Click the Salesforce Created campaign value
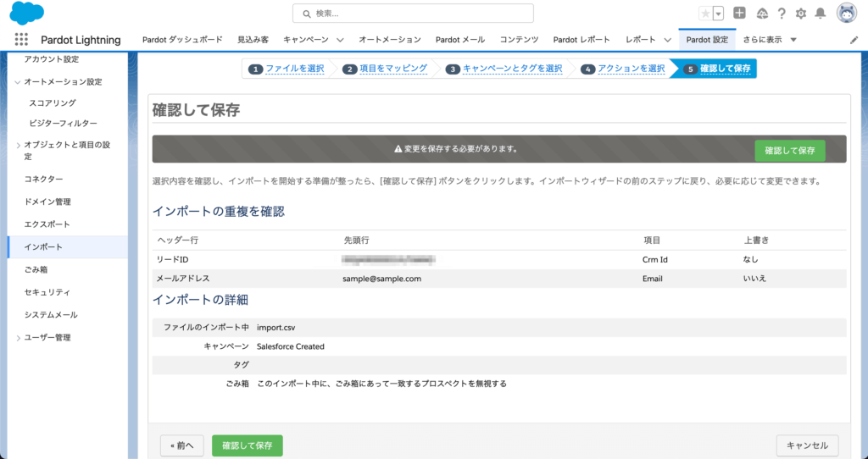This screenshot has height=459, width=868. coord(291,346)
